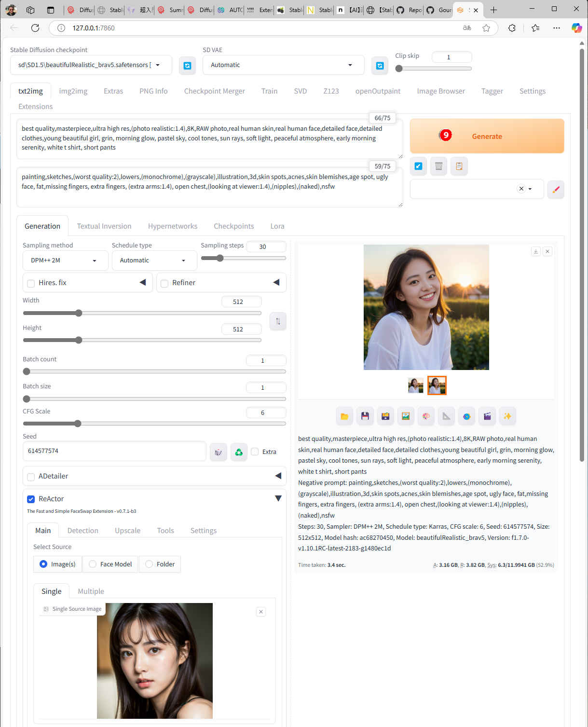The height and width of the screenshot is (727, 588).
Task: Click the dice icon to randomize seed
Action: [218, 452]
